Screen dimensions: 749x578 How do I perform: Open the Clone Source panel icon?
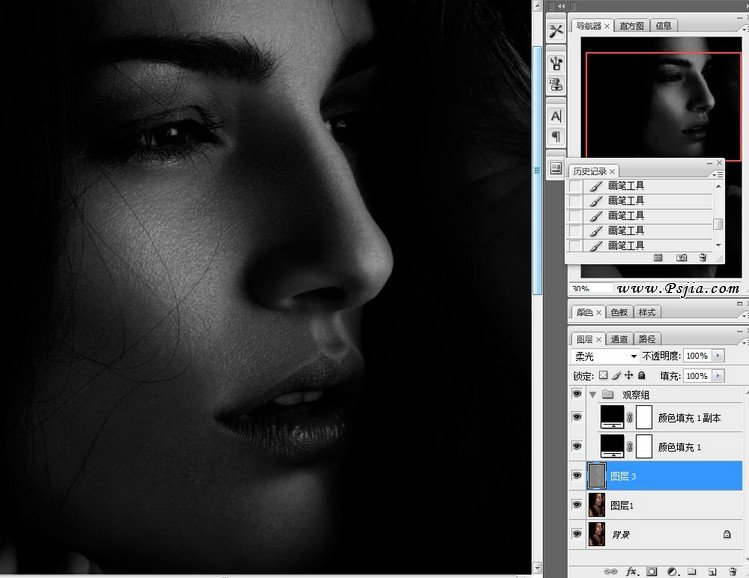556,86
